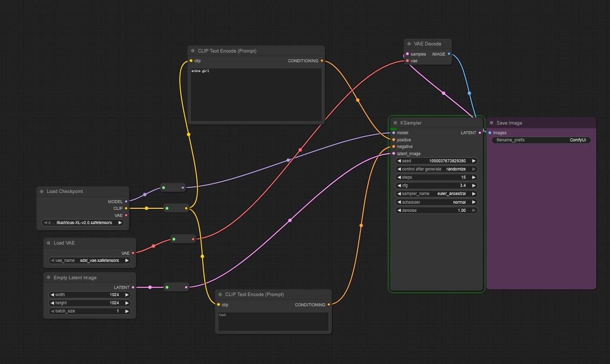Collapse the negative-prompt CLIP Text Encode node dot
Screen dimensions: 610x364
tap(220, 295)
